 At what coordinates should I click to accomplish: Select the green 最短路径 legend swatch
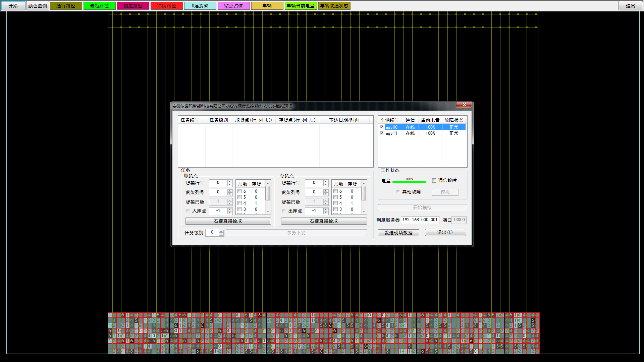click(x=99, y=6)
